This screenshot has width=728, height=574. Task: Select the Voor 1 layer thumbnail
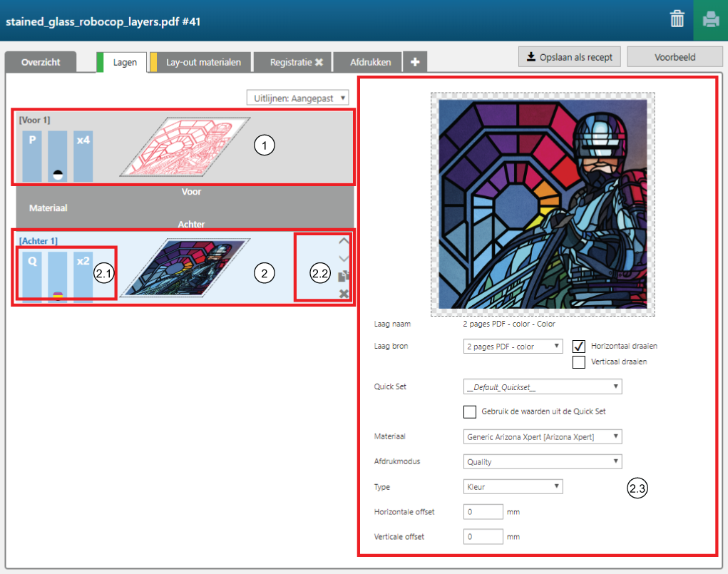tap(185, 147)
